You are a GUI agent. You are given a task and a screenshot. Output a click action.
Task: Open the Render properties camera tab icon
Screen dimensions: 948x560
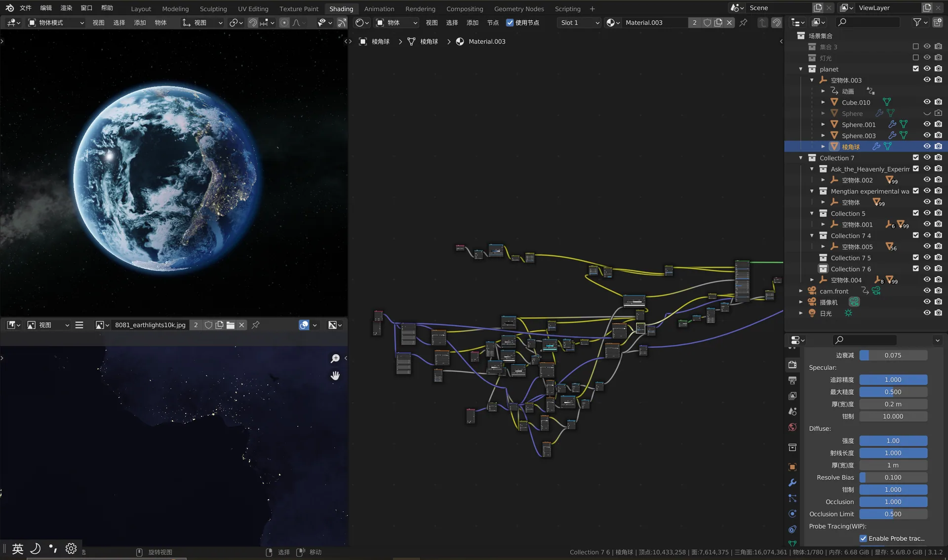click(x=792, y=365)
